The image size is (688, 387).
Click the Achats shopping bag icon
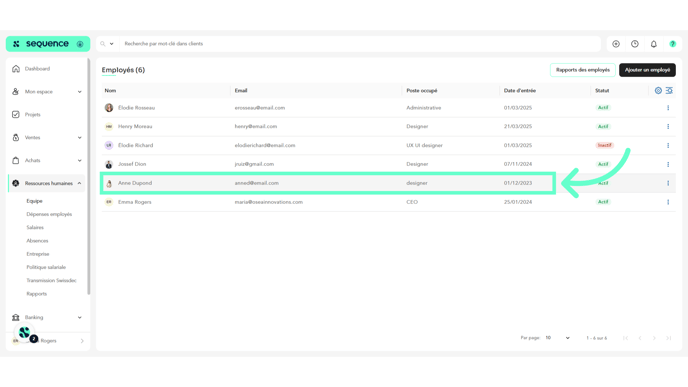tap(16, 160)
